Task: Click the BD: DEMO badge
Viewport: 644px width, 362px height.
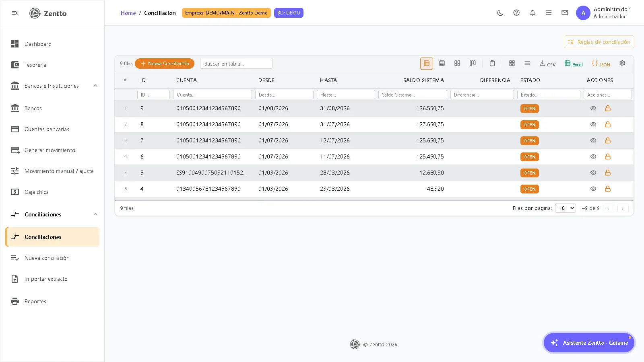Action: [289, 13]
